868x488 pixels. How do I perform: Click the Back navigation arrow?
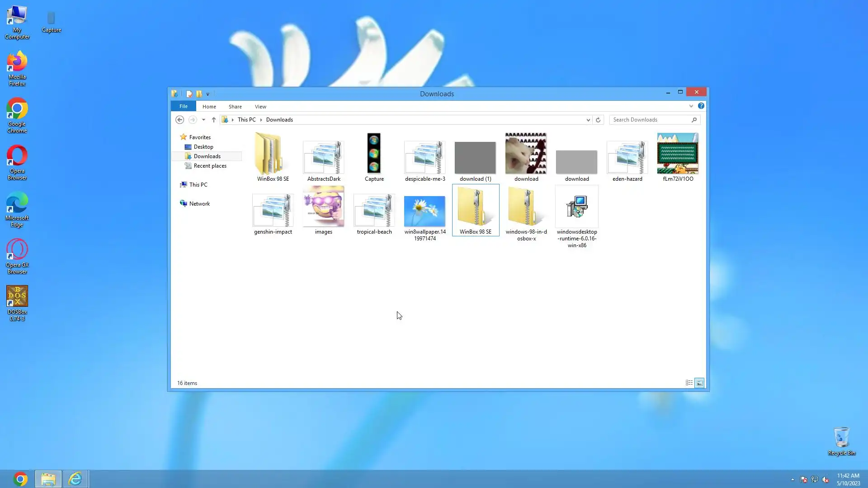click(179, 120)
